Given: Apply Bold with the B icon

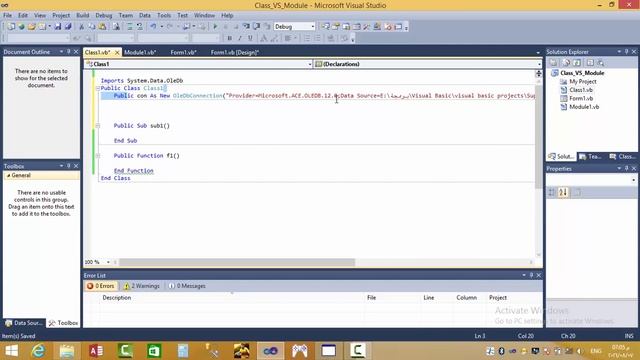Looking at the screenshot, I should coord(229,38).
